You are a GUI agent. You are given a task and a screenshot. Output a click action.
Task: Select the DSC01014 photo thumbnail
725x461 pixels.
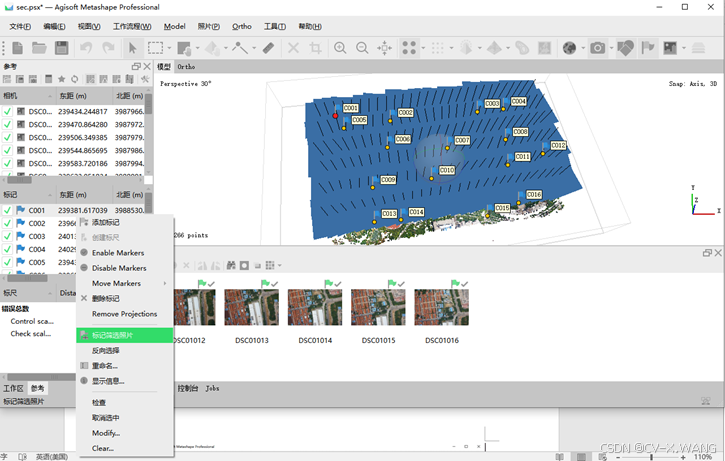tap(315, 308)
